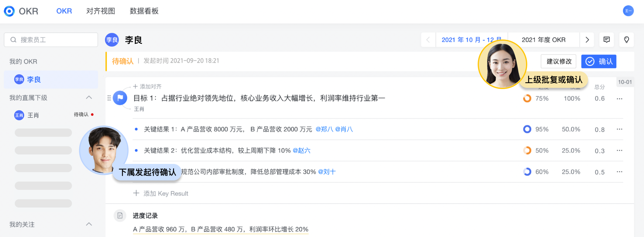Click the progress notes document icon
Image resolution: width=644 pixels, height=237 pixels.
point(120,216)
